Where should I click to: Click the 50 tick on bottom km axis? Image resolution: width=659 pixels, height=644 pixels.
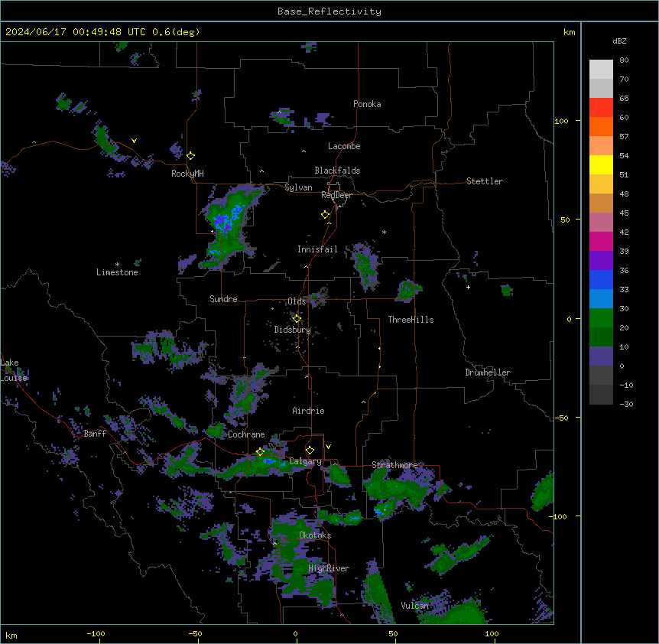point(393,634)
